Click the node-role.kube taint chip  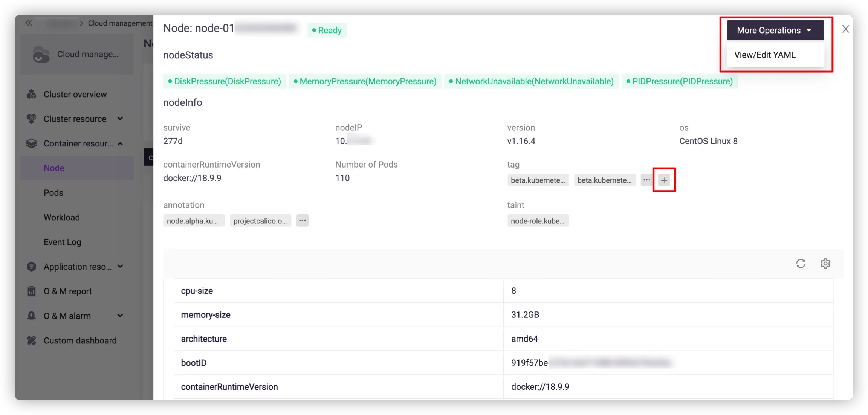[x=538, y=221]
